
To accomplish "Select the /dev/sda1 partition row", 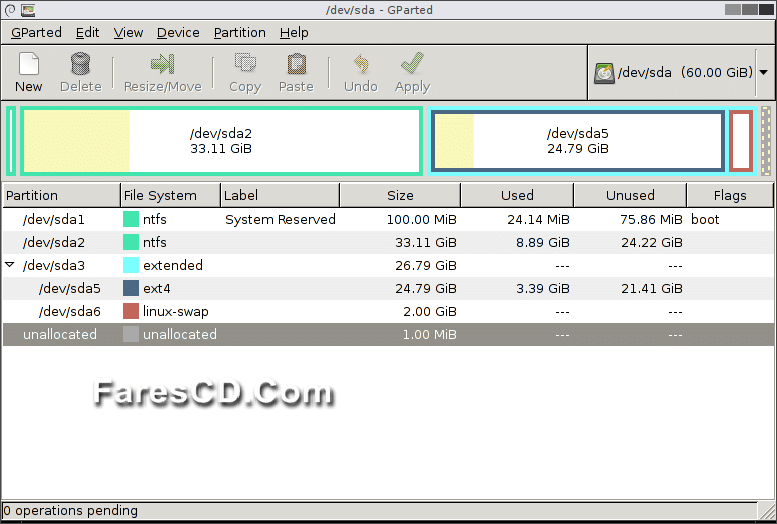I will [388, 219].
